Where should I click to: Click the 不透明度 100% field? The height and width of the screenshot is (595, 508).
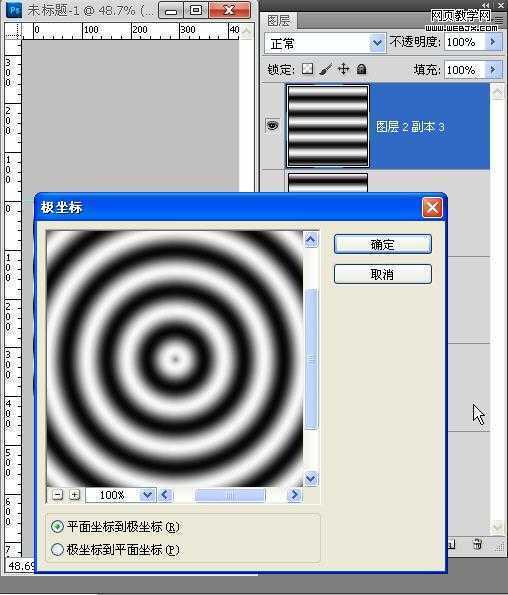tap(465, 42)
